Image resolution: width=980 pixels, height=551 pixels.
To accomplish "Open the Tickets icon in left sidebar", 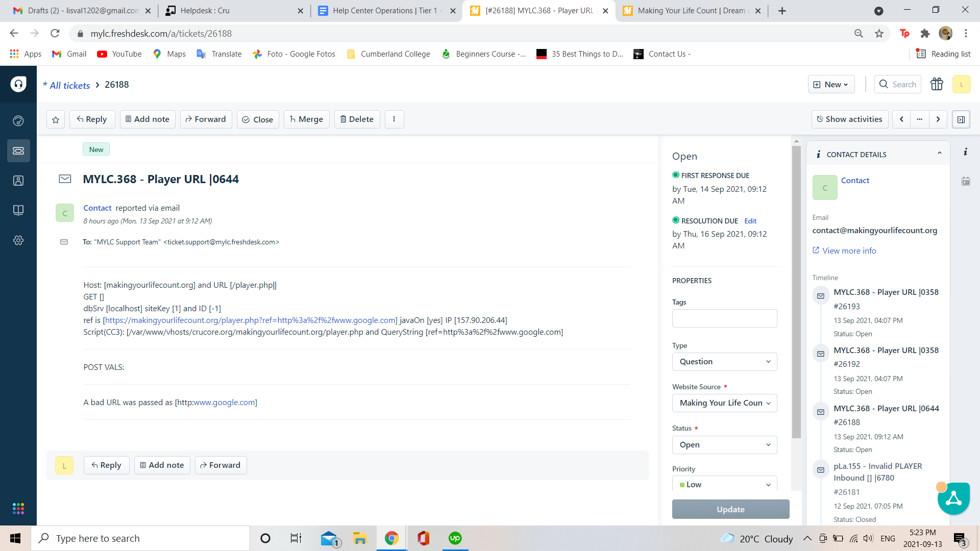I will click(x=18, y=151).
